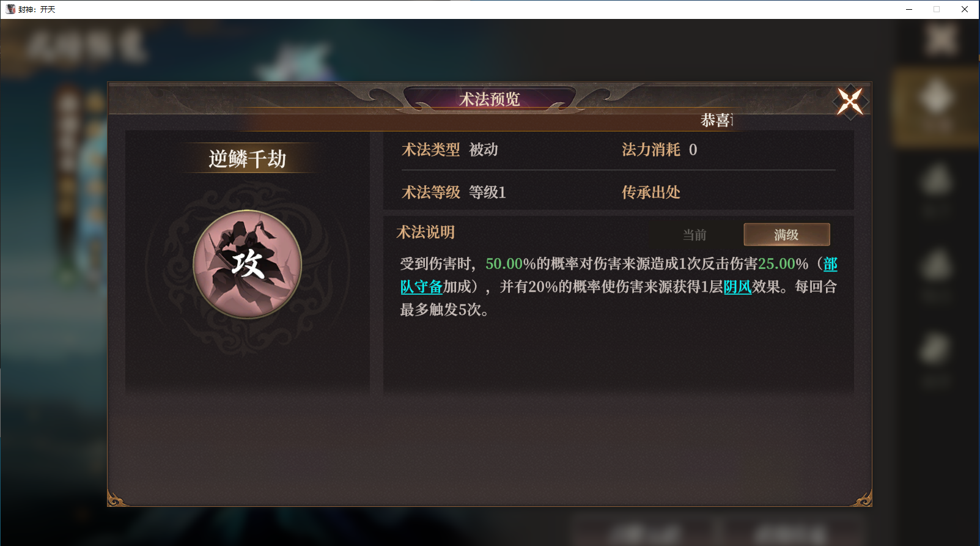Open the 阴风 effect link

tap(737, 287)
